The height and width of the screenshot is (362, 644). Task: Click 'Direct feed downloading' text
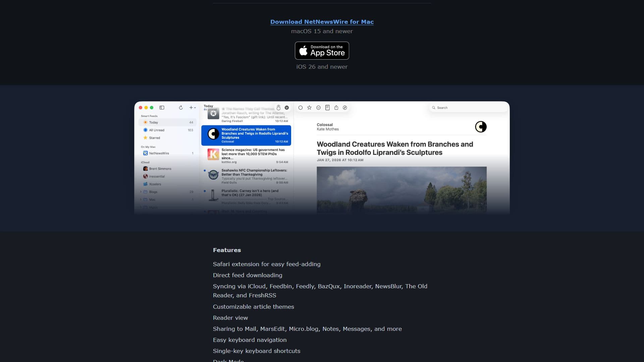pyautogui.click(x=248, y=275)
